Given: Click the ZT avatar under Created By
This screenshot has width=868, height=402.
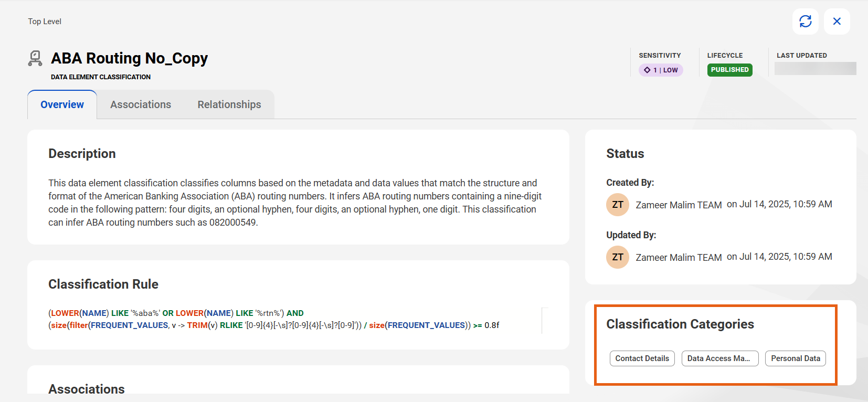Looking at the screenshot, I should point(618,205).
